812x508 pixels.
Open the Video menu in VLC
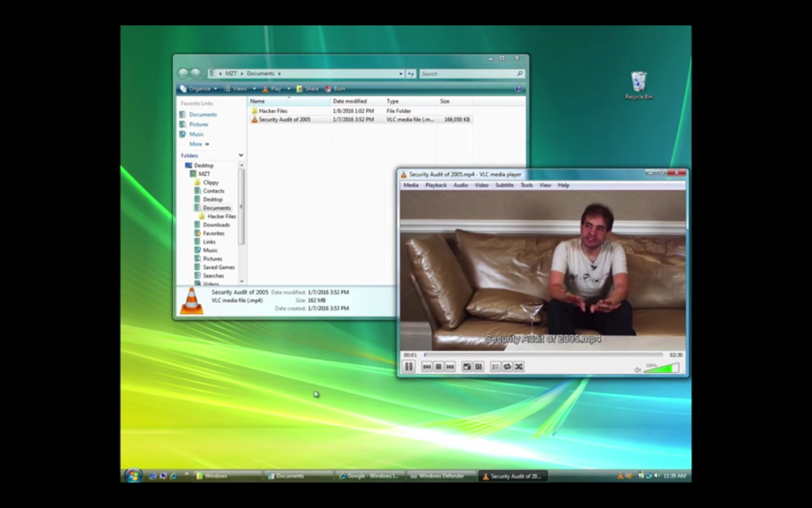[482, 185]
